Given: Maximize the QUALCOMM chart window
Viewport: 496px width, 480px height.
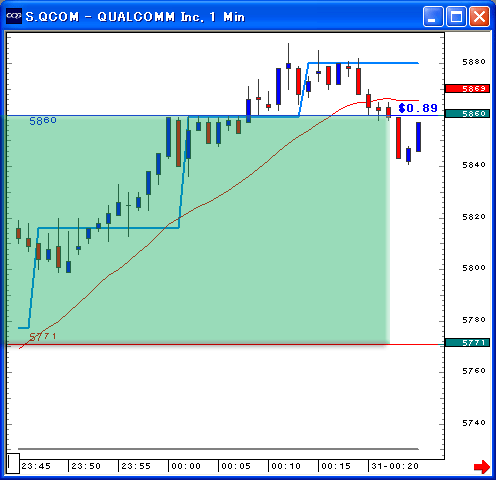Looking at the screenshot, I should pyautogui.click(x=456, y=16).
